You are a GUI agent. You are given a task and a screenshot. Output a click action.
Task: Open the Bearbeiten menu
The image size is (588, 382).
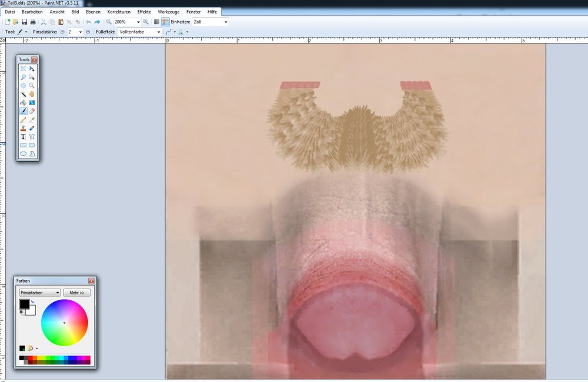pyautogui.click(x=32, y=12)
